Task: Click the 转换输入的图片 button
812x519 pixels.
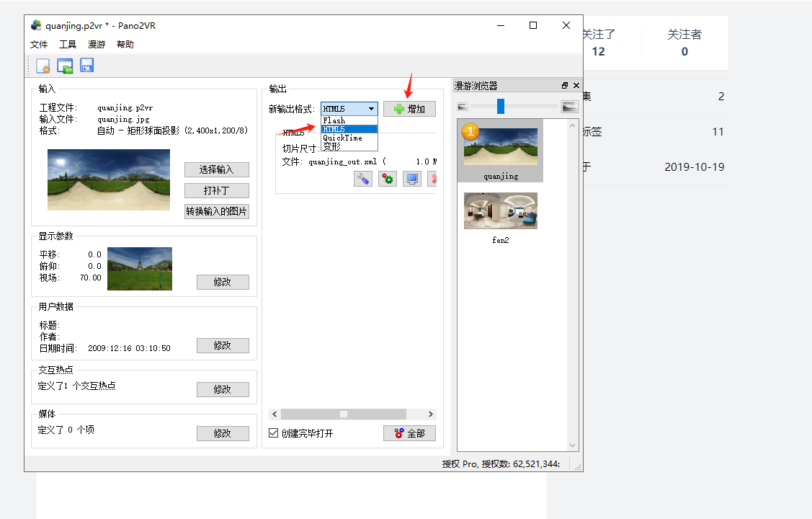Action: pos(216,211)
